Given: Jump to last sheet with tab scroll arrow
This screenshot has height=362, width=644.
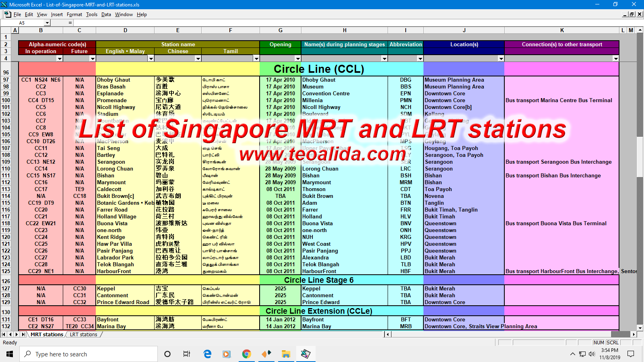Looking at the screenshot, I should click(23, 334).
